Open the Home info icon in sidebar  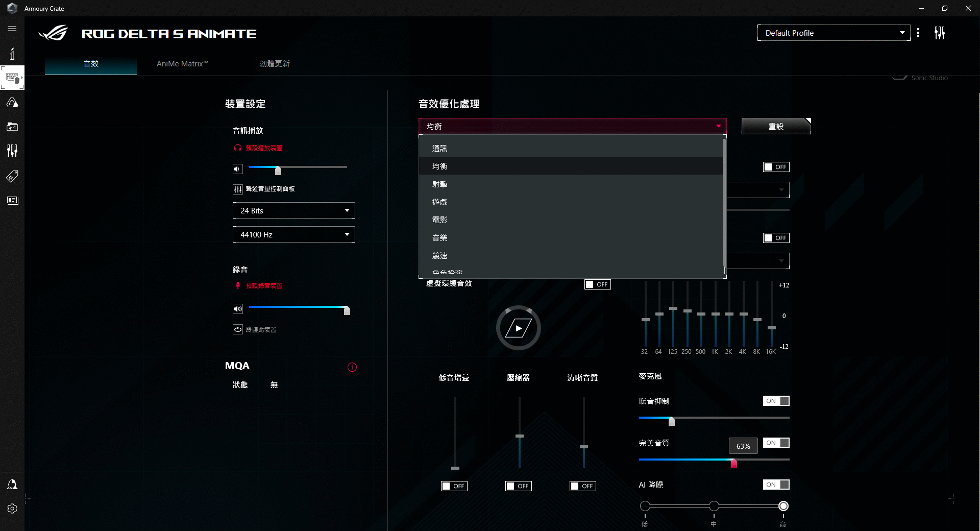(x=12, y=53)
